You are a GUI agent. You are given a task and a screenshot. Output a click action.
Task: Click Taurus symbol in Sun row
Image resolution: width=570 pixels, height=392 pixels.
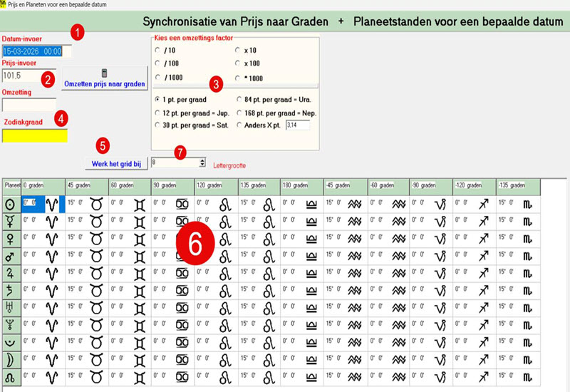tap(97, 205)
